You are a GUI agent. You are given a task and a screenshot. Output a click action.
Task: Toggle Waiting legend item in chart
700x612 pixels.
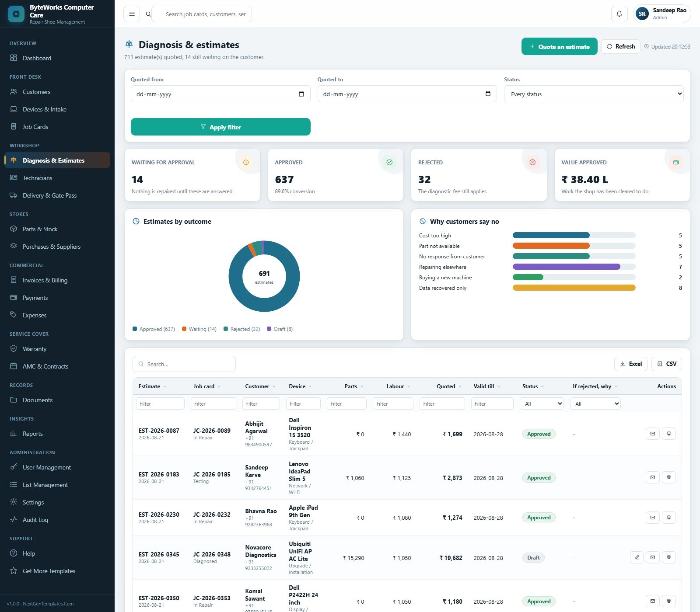(x=199, y=329)
